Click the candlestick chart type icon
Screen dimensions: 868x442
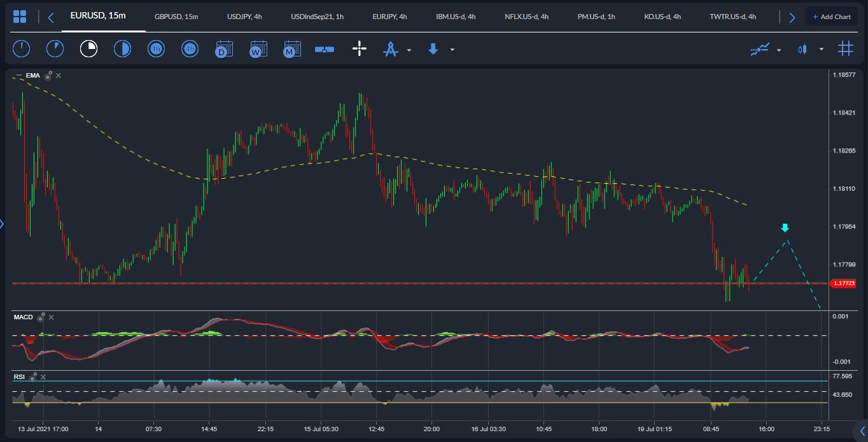pyautogui.click(x=802, y=49)
